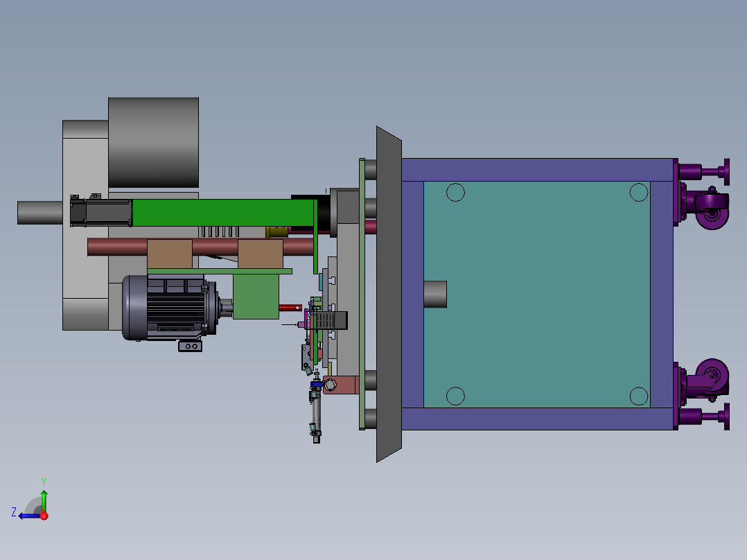This screenshot has width=747, height=560.
Task: Select the motor terminal box with two holes
Action: click(190, 346)
